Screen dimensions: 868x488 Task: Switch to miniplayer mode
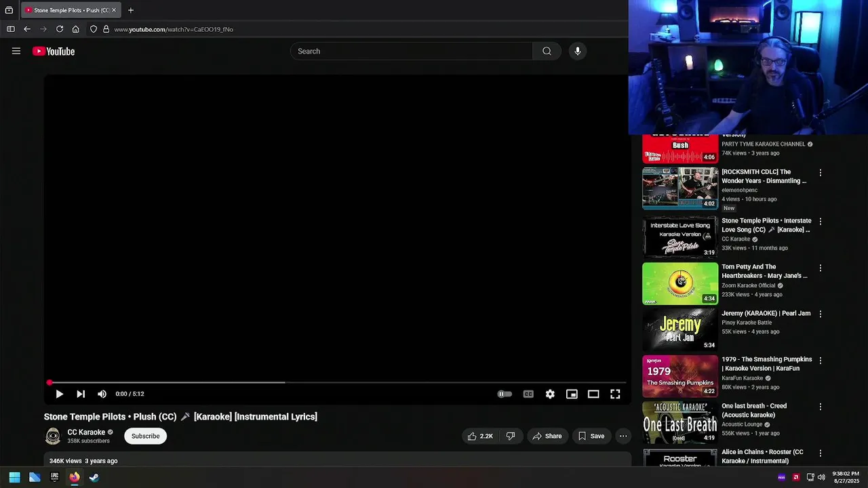point(572,394)
